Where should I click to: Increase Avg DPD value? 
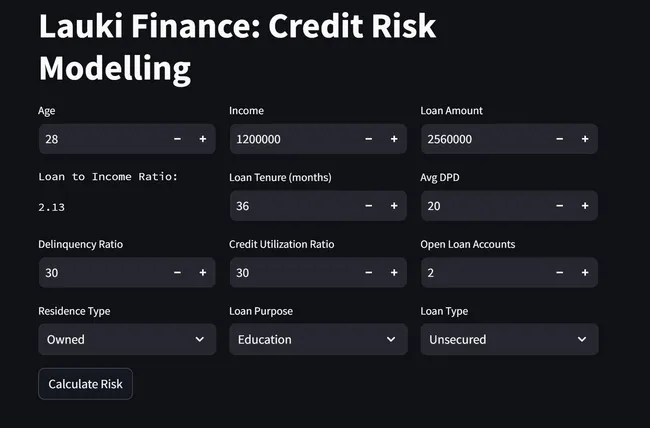pos(585,206)
